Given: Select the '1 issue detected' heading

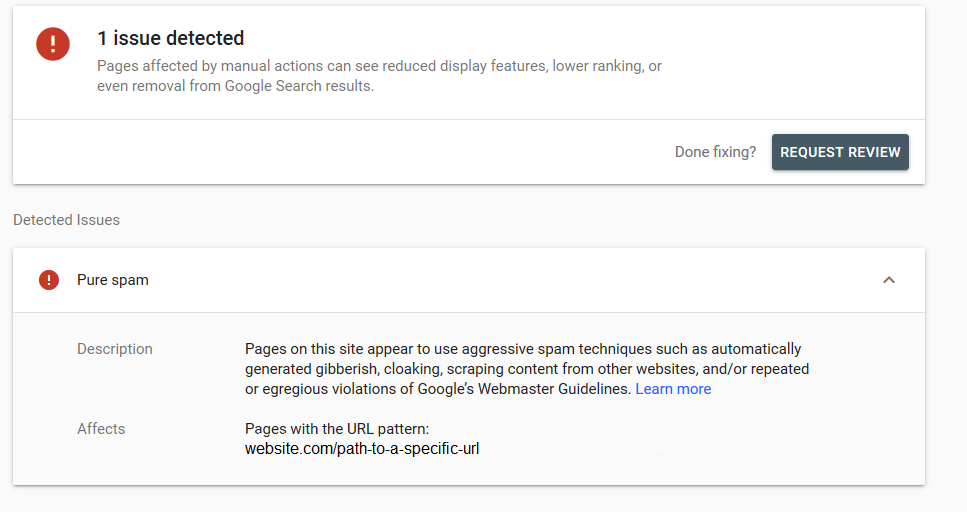Looking at the screenshot, I should pos(171,38).
